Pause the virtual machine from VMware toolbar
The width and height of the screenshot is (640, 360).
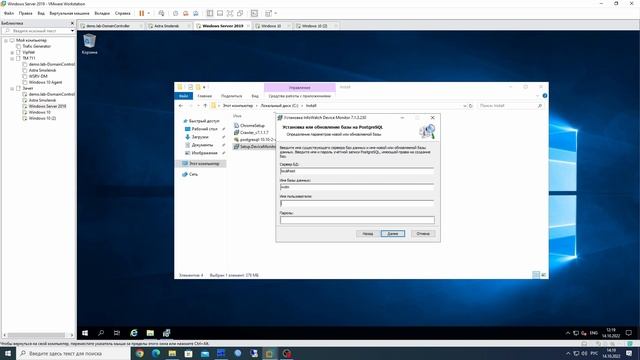142,13
